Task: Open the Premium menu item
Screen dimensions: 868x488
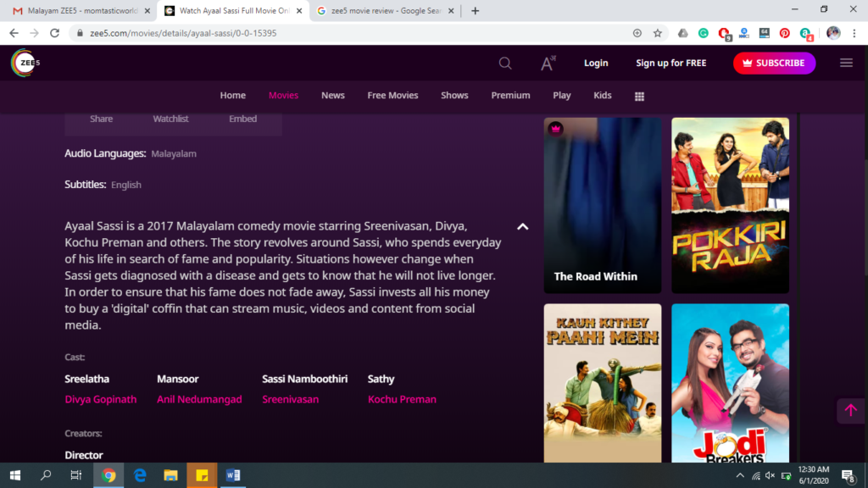Action: click(510, 95)
